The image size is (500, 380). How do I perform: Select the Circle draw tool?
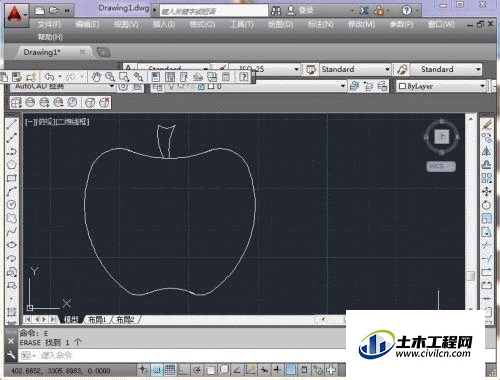[x=11, y=204]
